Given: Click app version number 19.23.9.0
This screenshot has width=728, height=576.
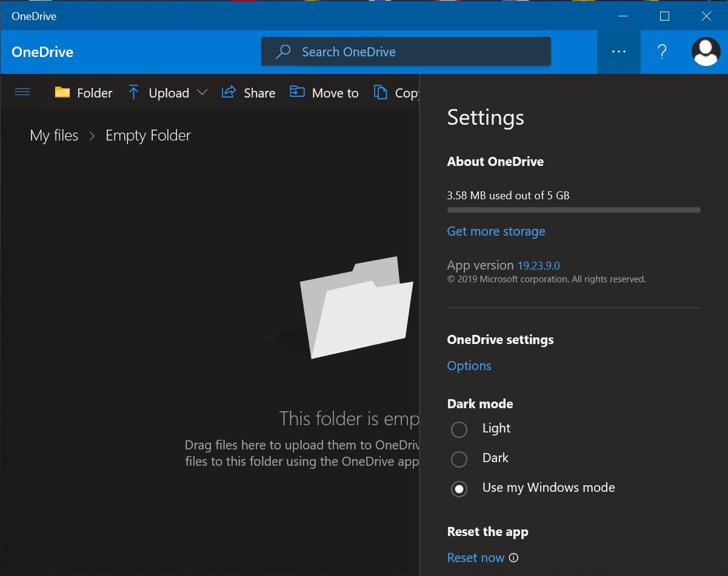Looking at the screenshot, I should [538, 265].
